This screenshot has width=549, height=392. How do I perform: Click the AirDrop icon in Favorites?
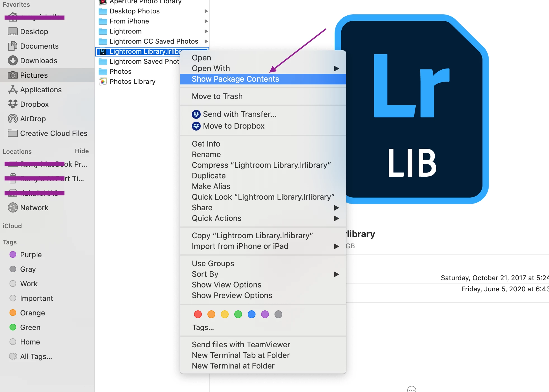(13, 119)
